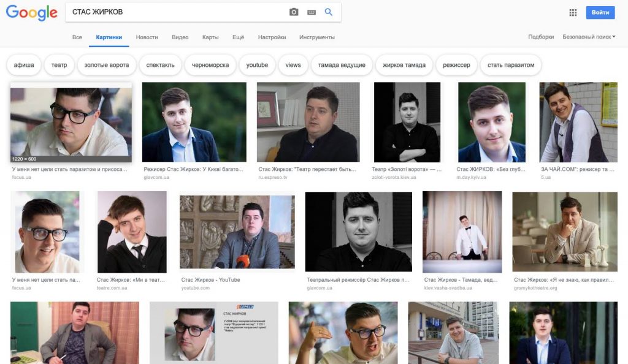The height and width of the screenshot is (364, 628).
Task: Open the 1220 × 600 focus.ua thumbnail
Action: [71, 122]
